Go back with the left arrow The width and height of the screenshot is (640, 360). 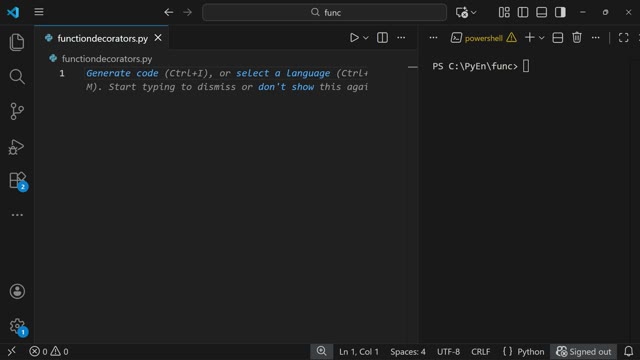click(x=169, y=12)
